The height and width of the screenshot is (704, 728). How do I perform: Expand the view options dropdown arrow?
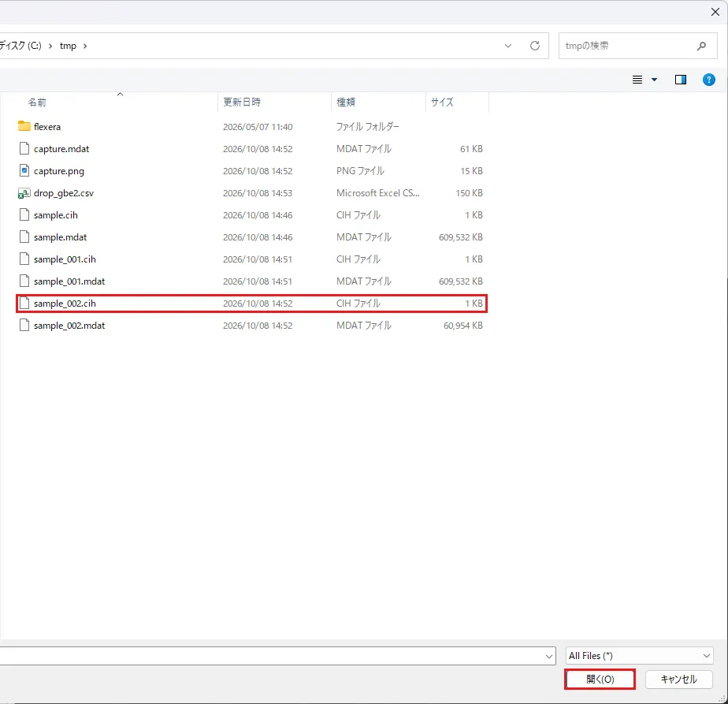[654, 80]
